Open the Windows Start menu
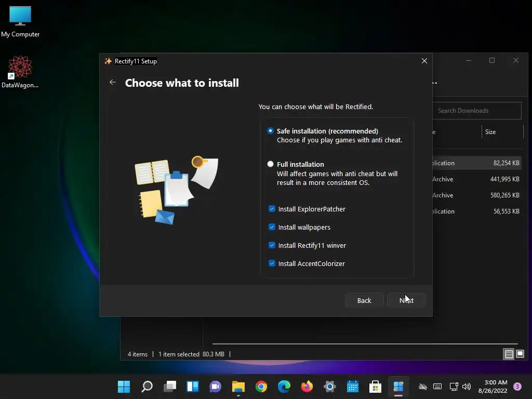 (x=124, y=387)
